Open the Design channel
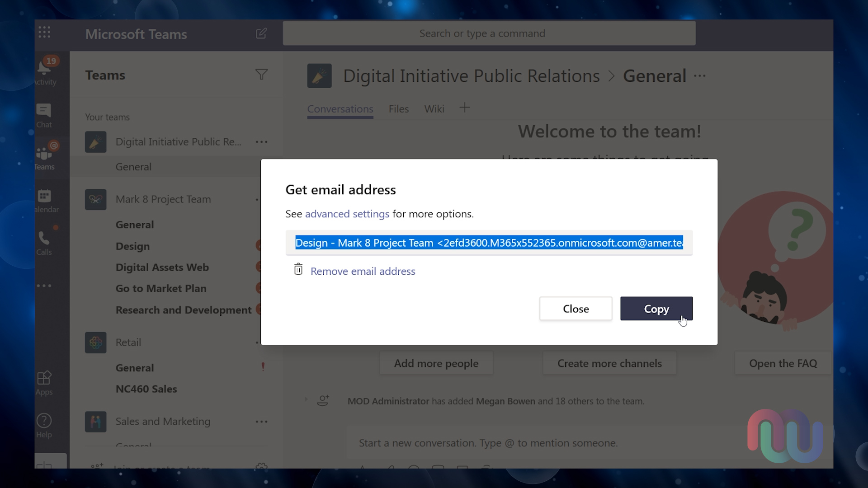868x488 pixels. click(x=132, y=246)
